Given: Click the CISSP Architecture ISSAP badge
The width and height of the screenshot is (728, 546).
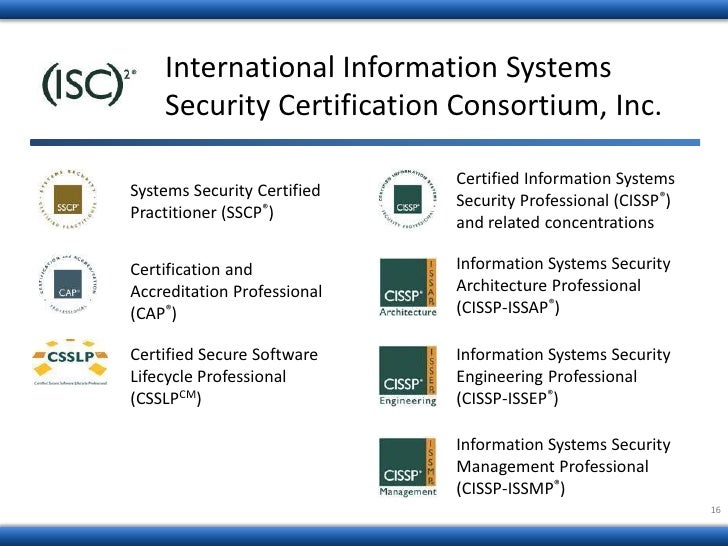Looking at the screenshot, I should (x=408, y=287).
